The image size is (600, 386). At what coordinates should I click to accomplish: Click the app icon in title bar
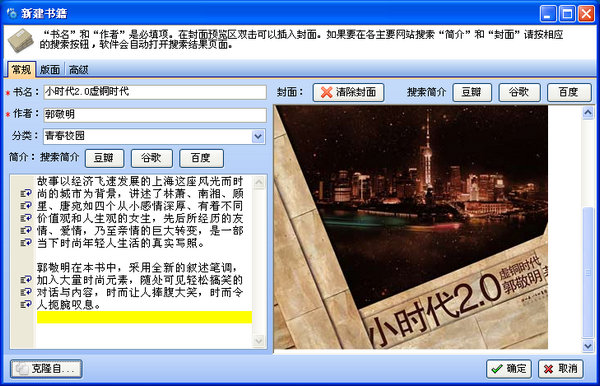coord(11,13)
